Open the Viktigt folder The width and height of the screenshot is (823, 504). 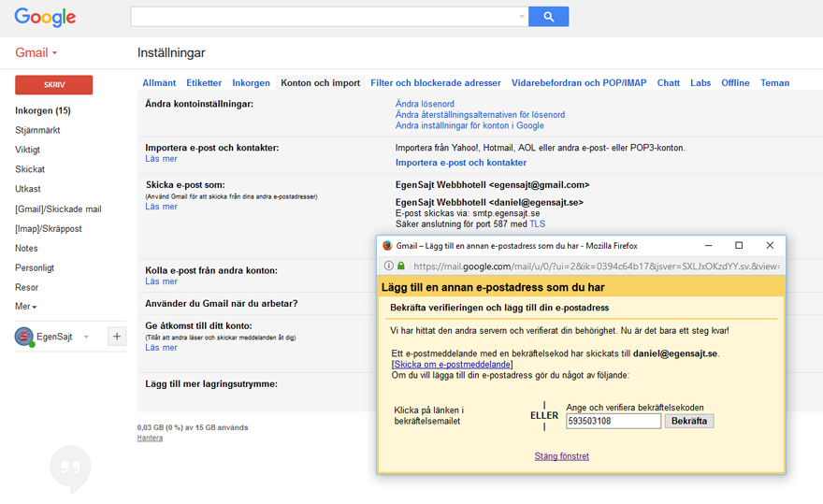coord(27,150)
